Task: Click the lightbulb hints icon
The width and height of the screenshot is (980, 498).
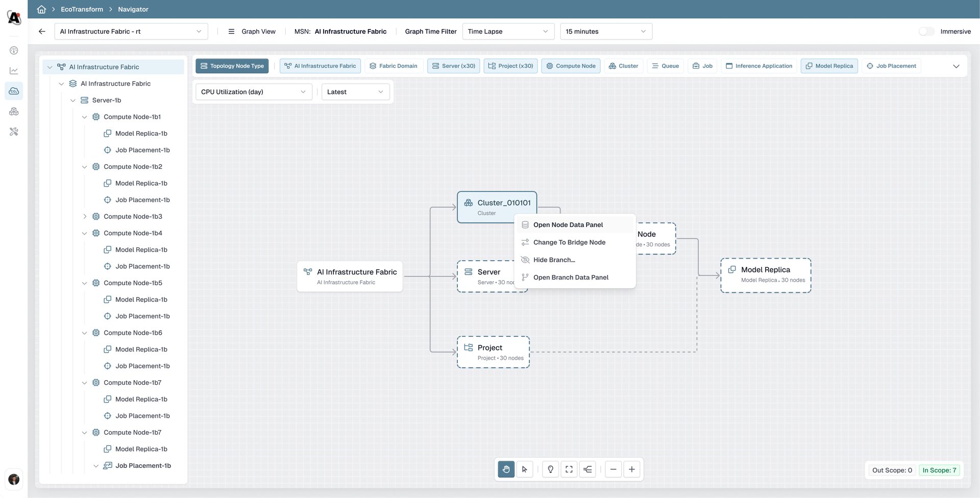Action: [x=550, y=469]
